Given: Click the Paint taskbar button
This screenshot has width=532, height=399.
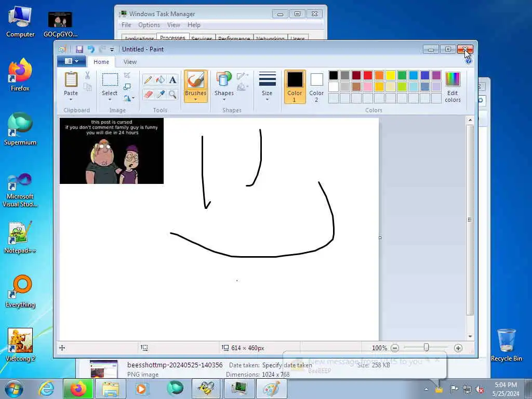Looking at the screenshot, I should [x=271, y=389].
